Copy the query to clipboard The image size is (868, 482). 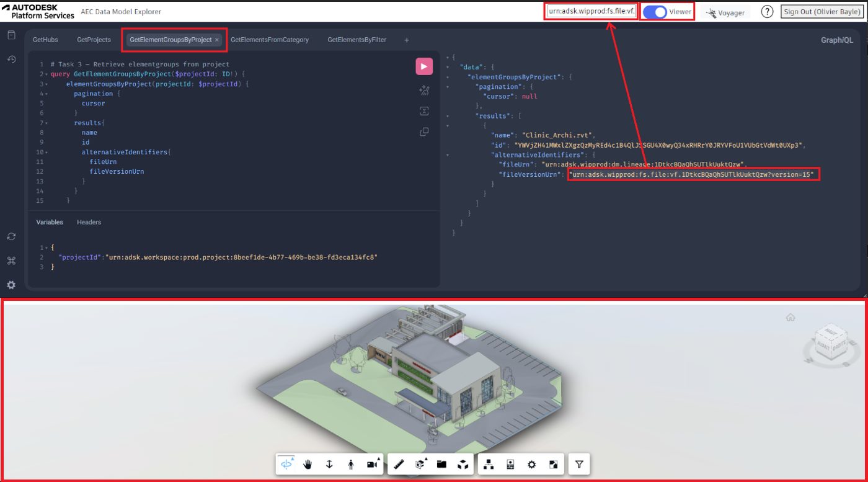tap(424, 132)
